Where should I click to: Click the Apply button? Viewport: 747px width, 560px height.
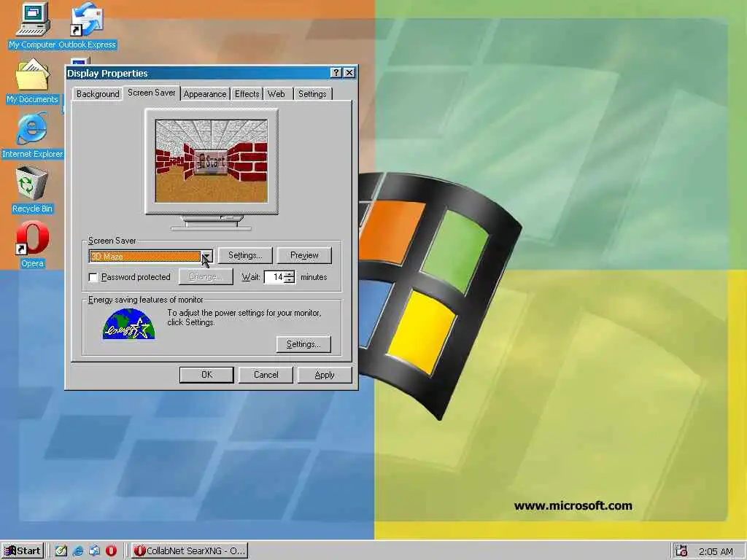325,375
